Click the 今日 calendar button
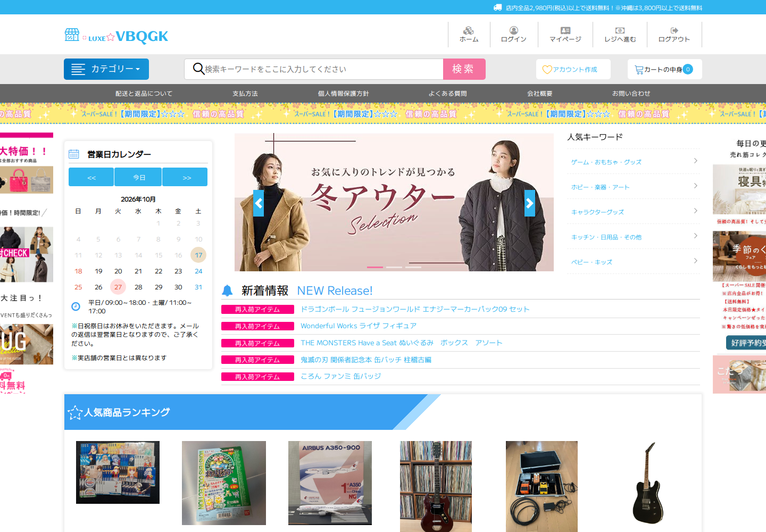This screenshot has height=532, width=766. coord(138,177)
